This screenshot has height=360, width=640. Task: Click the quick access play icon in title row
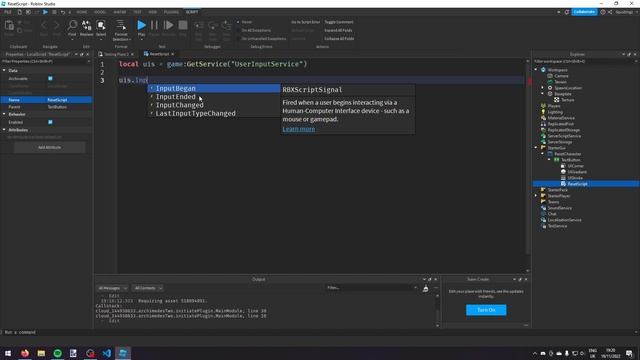[x=45, y=12]
